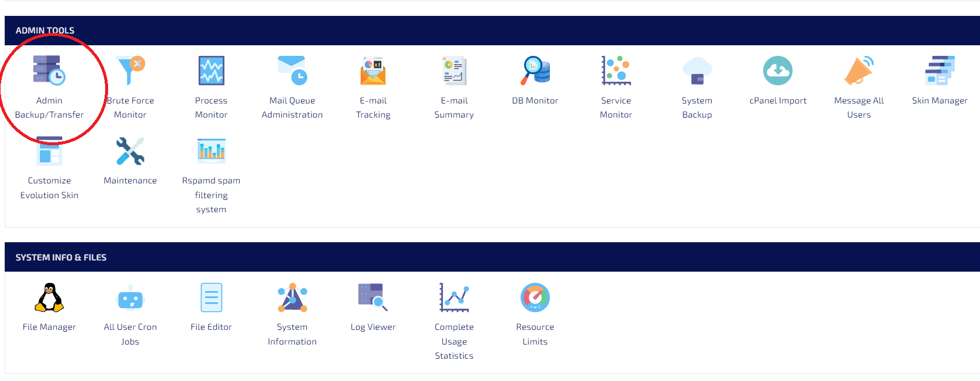Click the Resource Limits gauge icon
This screenshot has height=381, width=980.
pyautogui.click(x=535, y=298)
